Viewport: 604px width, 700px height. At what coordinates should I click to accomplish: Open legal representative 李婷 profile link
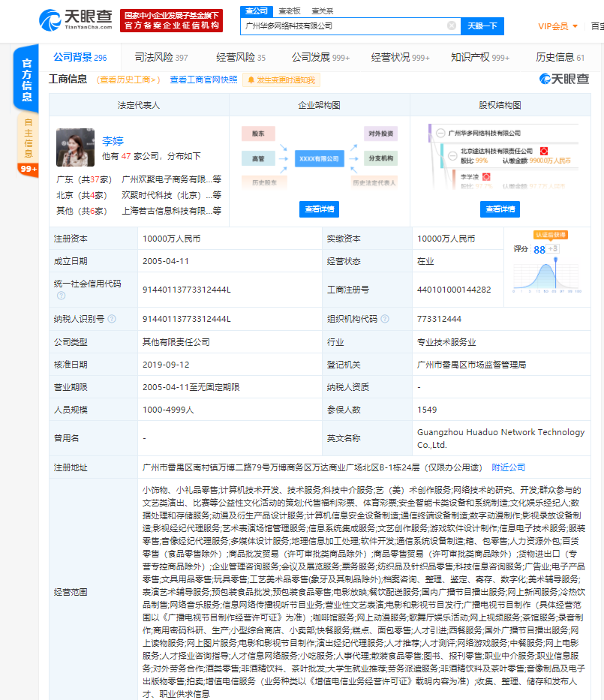pyautogui.click(x=113, y=141)
